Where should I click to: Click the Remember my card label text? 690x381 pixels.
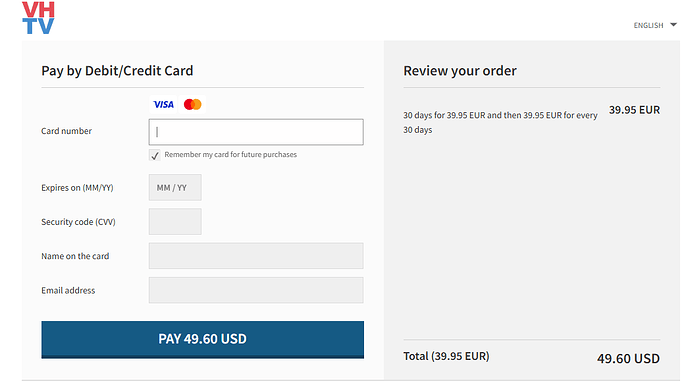[231, 154]
